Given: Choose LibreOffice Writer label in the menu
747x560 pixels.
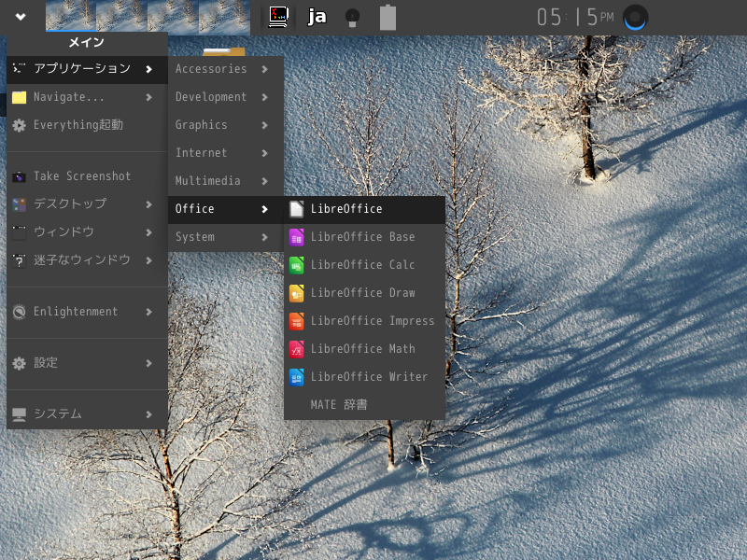Looking at the screenshot, I should (369, 377).
